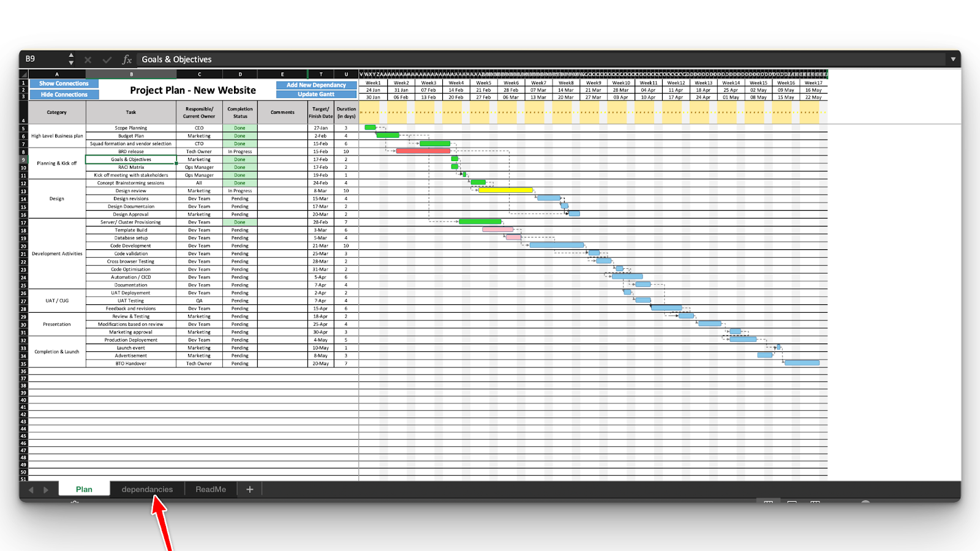980x551 pixels.
Task: Click the Project Plan - New Website title
Action: click(193, 90)
